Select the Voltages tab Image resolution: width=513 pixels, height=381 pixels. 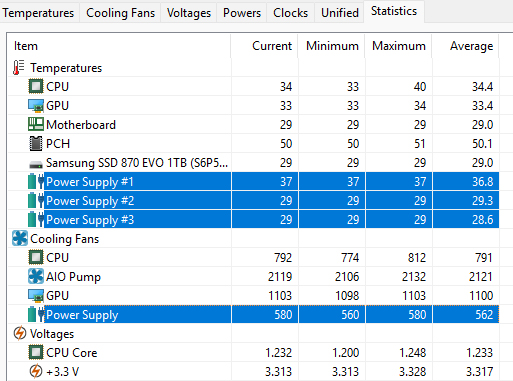(x=189, y=13)
